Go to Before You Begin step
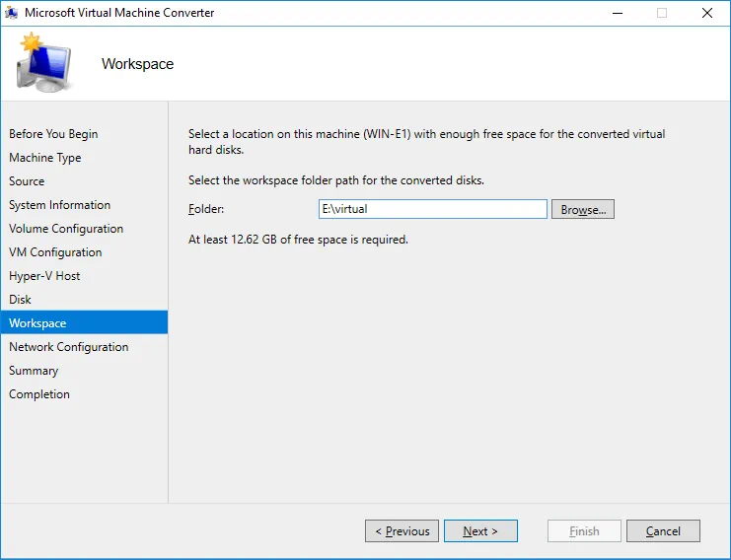Image resolution: width=731 pixels, height=560 pixels. (53, 134)
